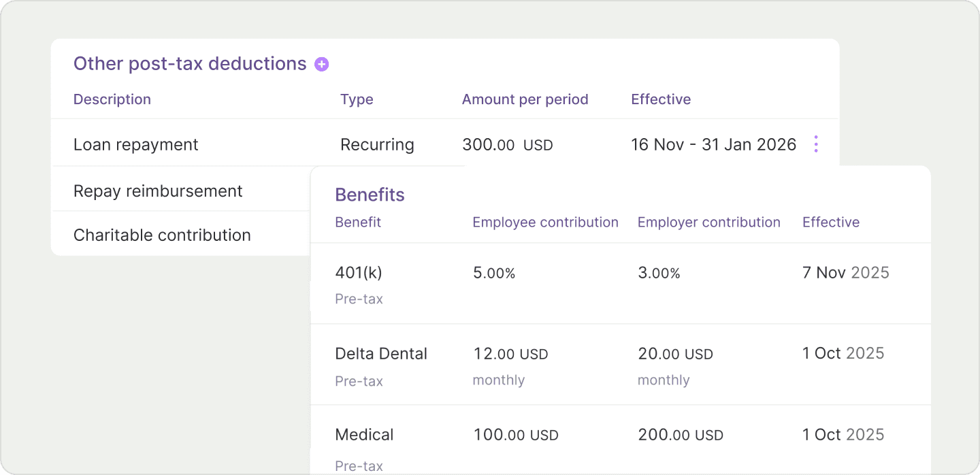980x475 pixels.
Task: Select the Employee contribution column header
Action: point(545,222)
